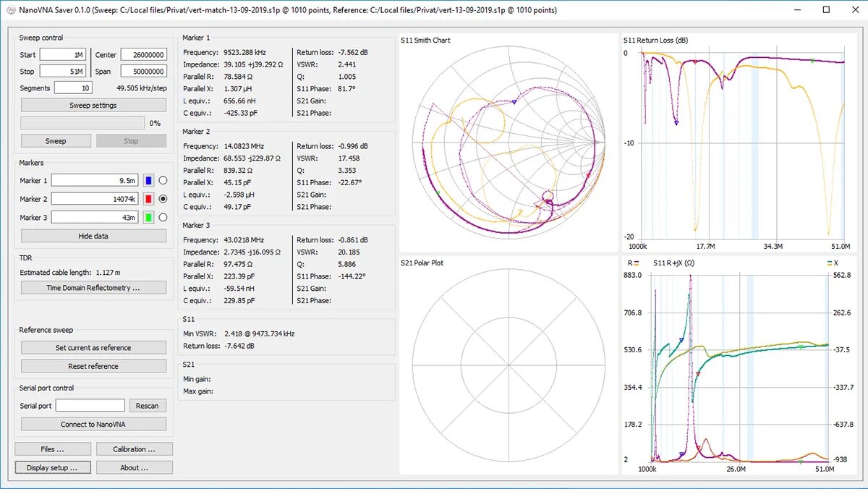Maximize the NanoVNA Saver window

point(827,10)
